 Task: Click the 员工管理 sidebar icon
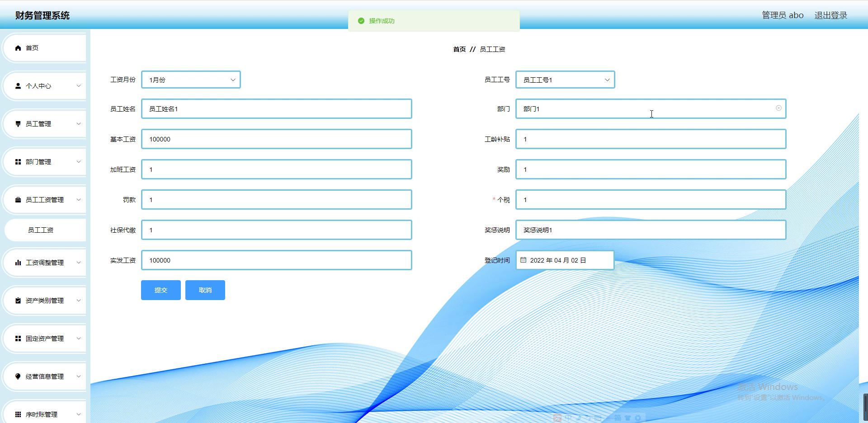pyautogui.click(x=18, y=123)
